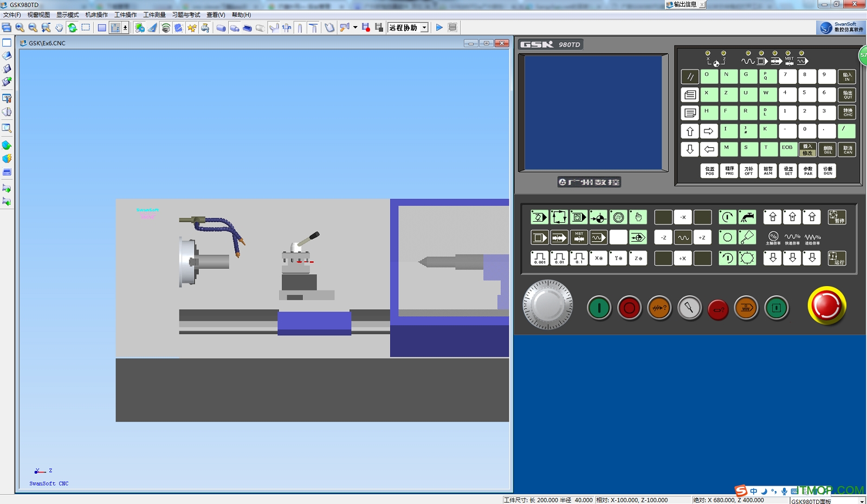Open the dropdown arrow beside the camera tool icon
Viewport: 867px width, 504px height.
point(355,28)
